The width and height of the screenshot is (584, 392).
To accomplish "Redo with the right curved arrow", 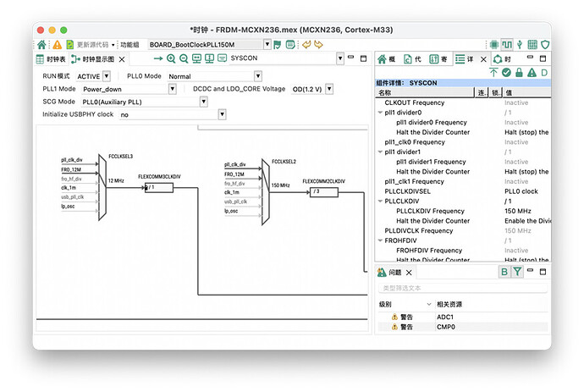I will click(x=318, y=45).
